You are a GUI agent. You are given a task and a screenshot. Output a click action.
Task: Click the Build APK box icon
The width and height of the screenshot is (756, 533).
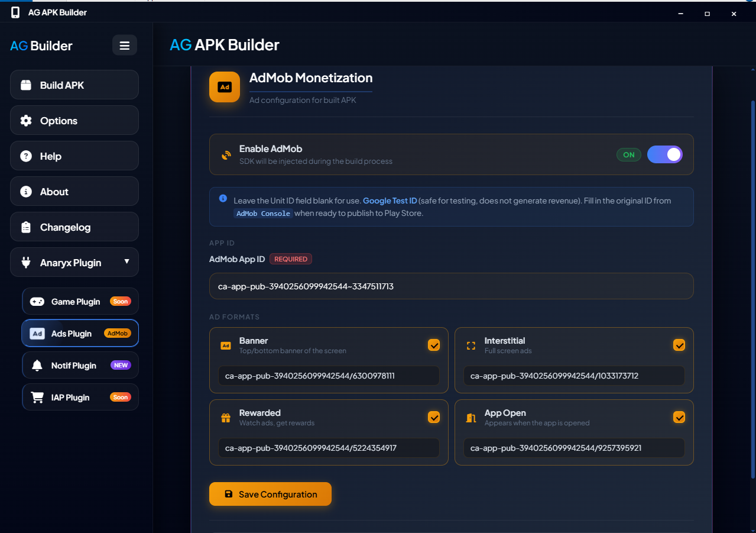(26, 85)
